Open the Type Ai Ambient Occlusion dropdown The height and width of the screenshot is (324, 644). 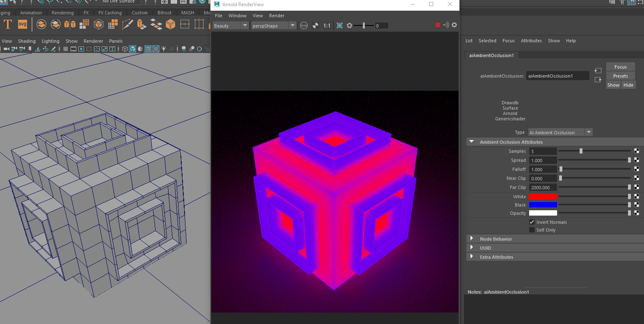click(x=560, y=132)
